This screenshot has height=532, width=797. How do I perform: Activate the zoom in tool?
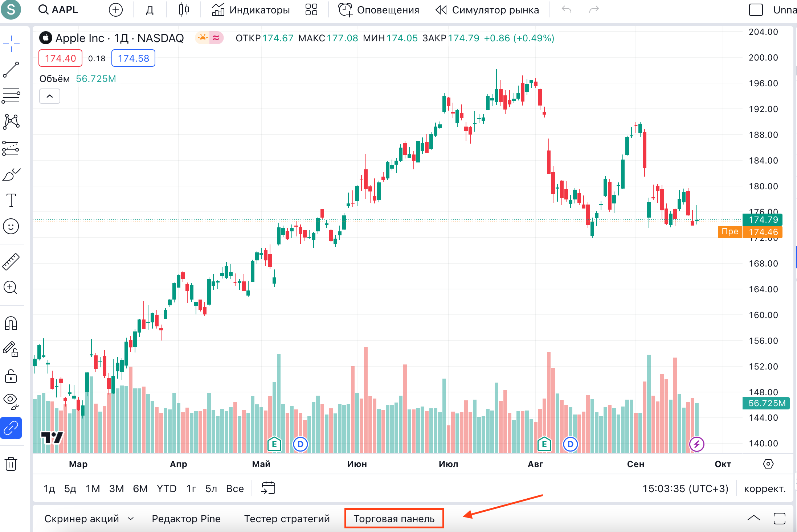[11, 288]
